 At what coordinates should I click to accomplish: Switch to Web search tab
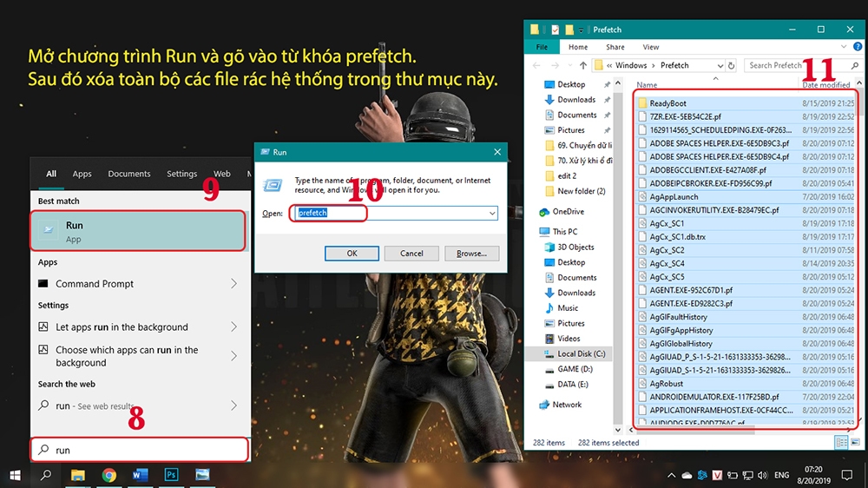click(x=222, y=174)
